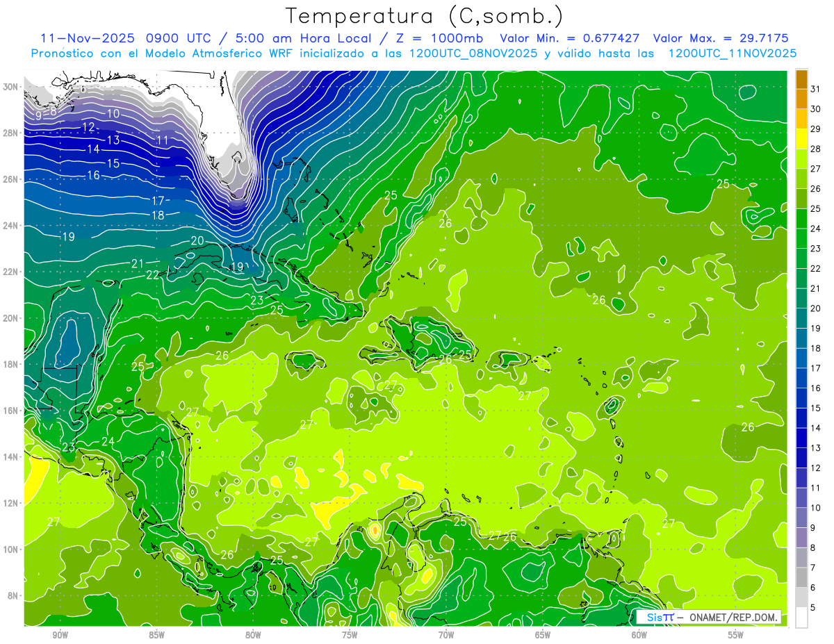Click contour label 22 on the map

(x=153, y=274)
